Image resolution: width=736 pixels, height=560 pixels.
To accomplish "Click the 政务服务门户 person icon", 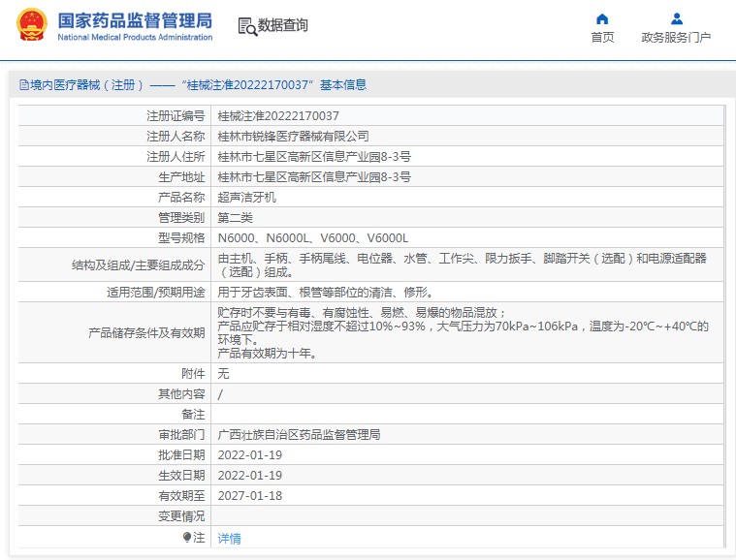I will pos(676,18).
